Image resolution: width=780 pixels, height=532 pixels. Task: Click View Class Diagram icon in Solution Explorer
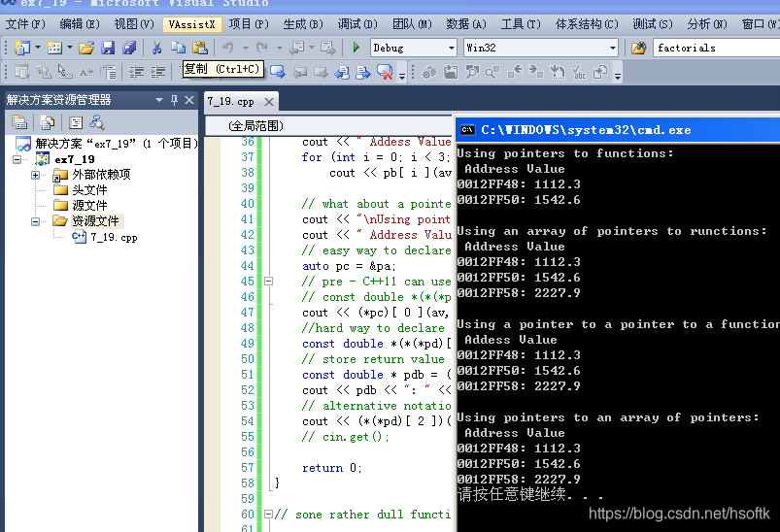97,122
